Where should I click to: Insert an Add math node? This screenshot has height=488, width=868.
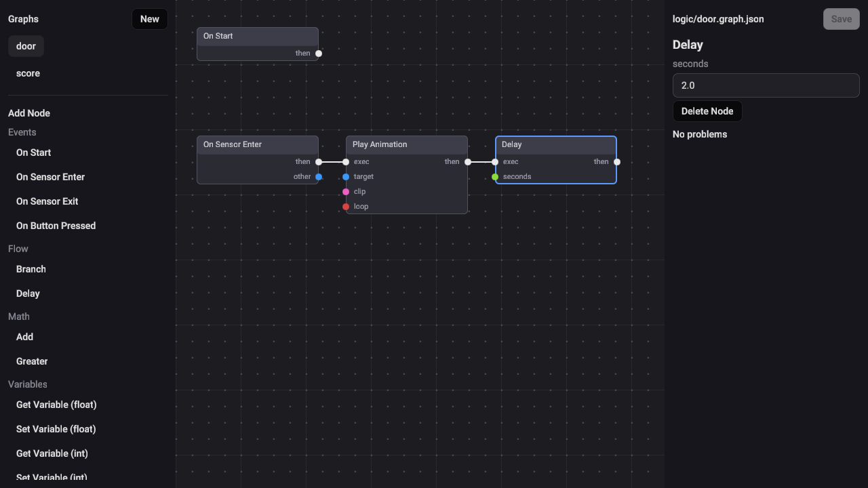tap(24, 337)
